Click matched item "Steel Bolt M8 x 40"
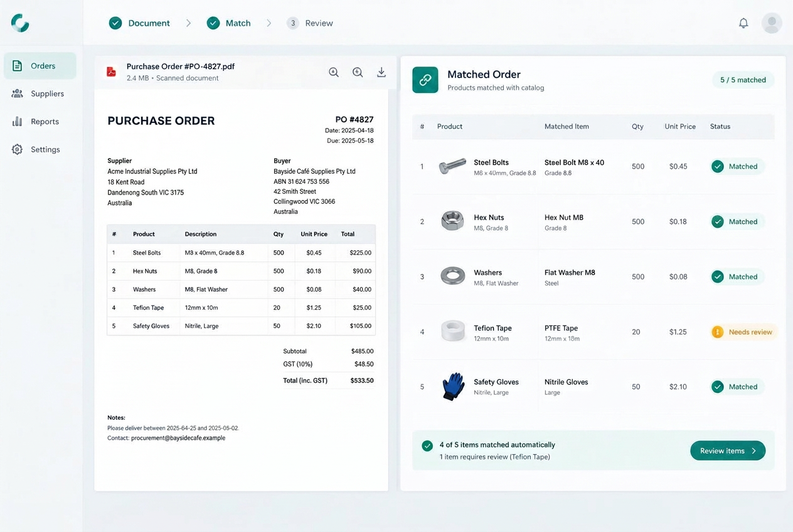Screen dimensions: 793x532 pos(575,162)
